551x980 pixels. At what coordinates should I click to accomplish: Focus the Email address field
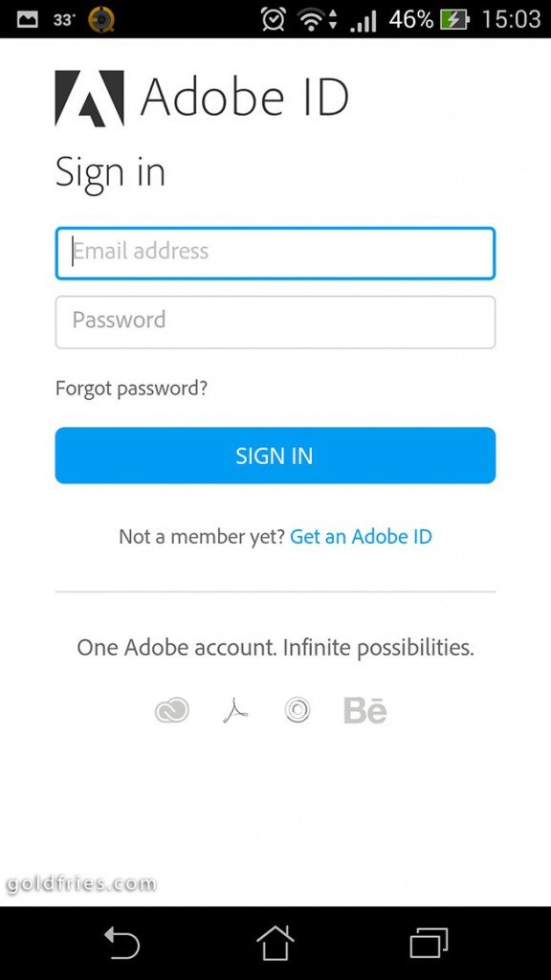(x=275, y=253)
